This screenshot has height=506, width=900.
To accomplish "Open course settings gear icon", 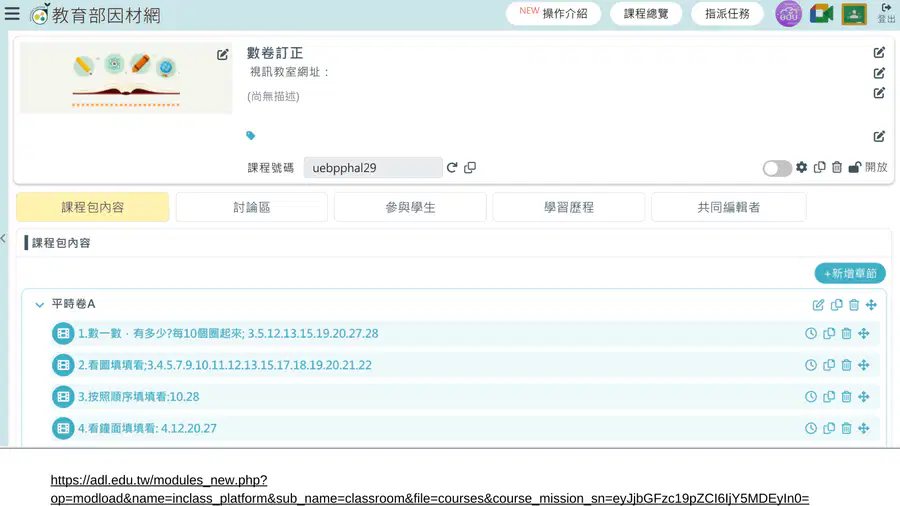I will click(801, 167).
